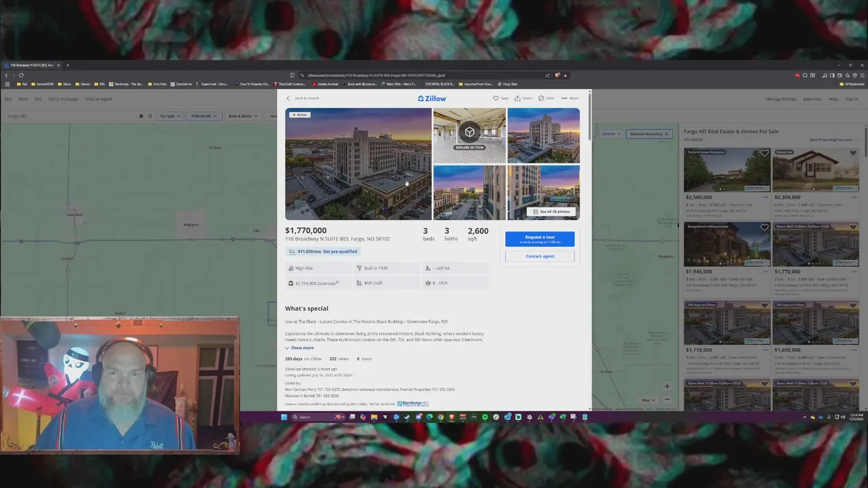This screenshot has height=488, width=868.
Task: Open the $2,500,000 listing photo
Action: (727, 170)
